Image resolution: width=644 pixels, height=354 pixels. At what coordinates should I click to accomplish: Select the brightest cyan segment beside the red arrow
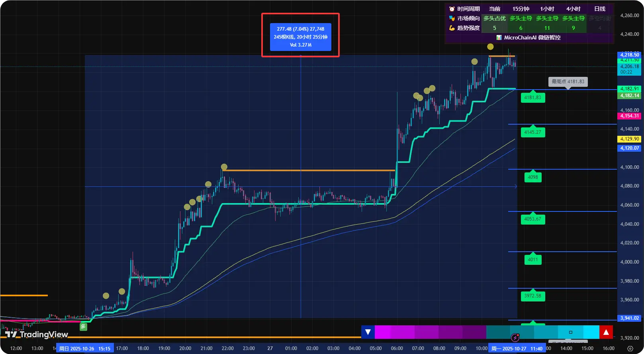point(591,332)
